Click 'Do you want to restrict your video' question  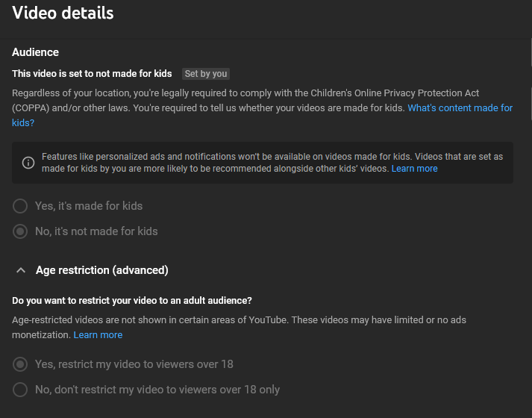pyautogui.click(x=131, y=301)
